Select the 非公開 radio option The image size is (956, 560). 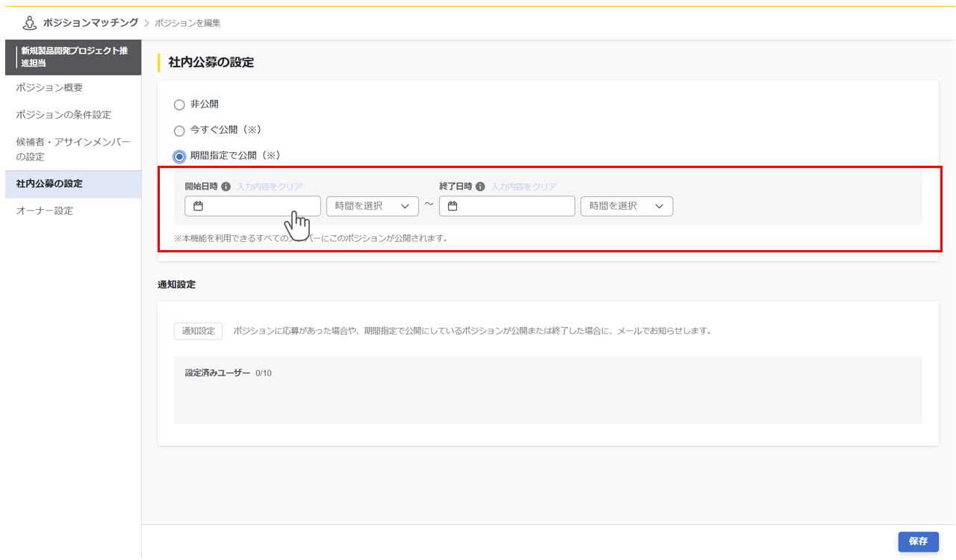click(179, 105)
